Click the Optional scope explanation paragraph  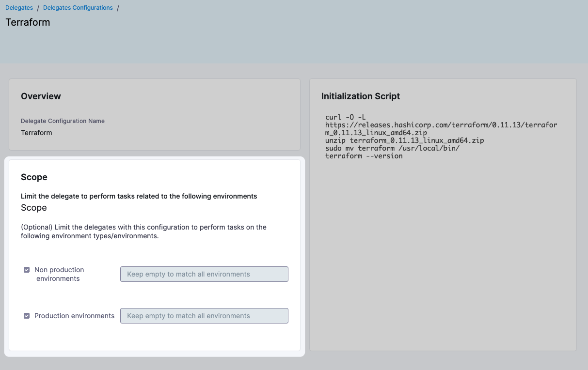coord(143,231)
